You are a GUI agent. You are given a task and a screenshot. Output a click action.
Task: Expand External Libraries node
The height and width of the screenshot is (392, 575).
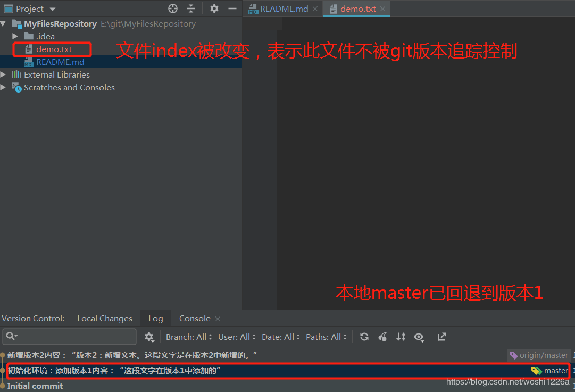tap(4, 74)
